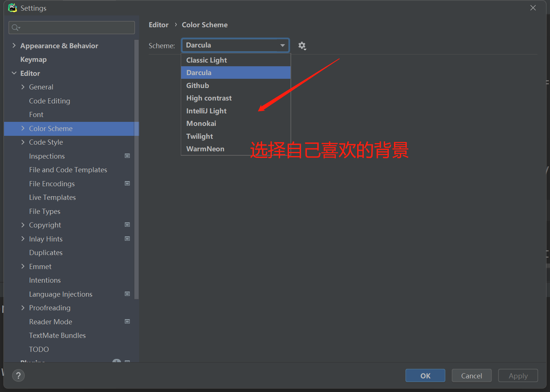Screen dimensions: 550x392
Task: Expand the Inlay Hints subsection arrow
Action: pyautogui.click(x=23, y=239)
